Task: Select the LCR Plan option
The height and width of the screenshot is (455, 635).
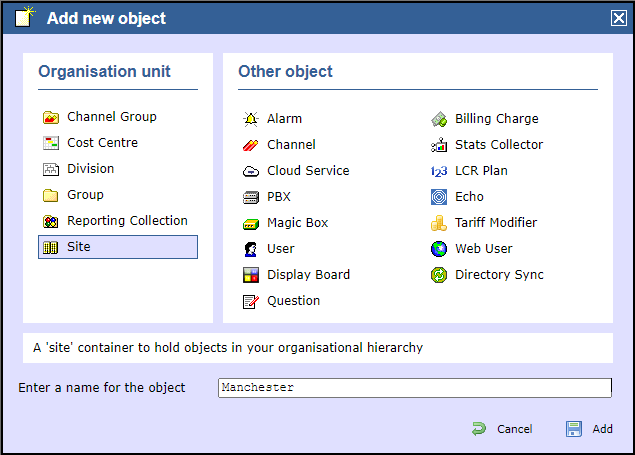Action: tap(481, 171)
